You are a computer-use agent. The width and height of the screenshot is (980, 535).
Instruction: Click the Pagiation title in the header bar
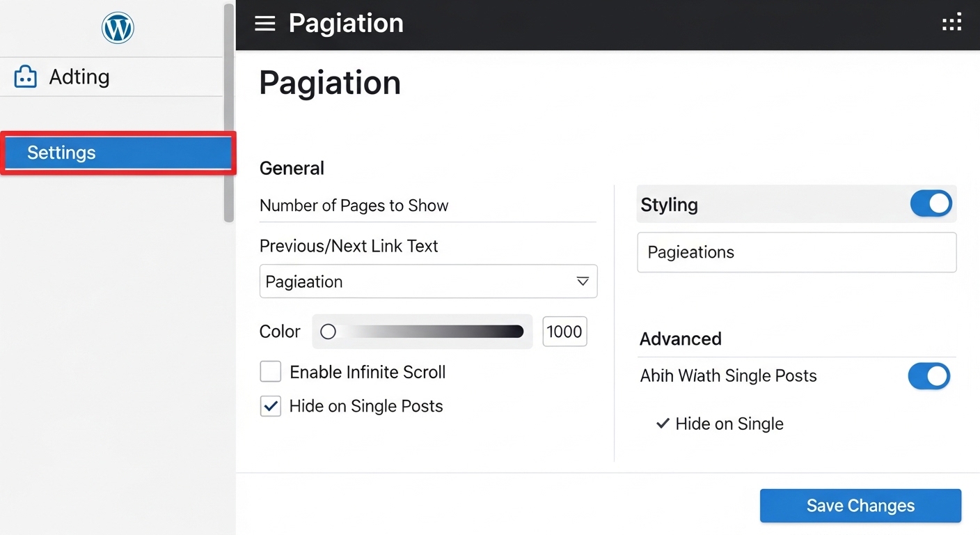click(346, 24)
